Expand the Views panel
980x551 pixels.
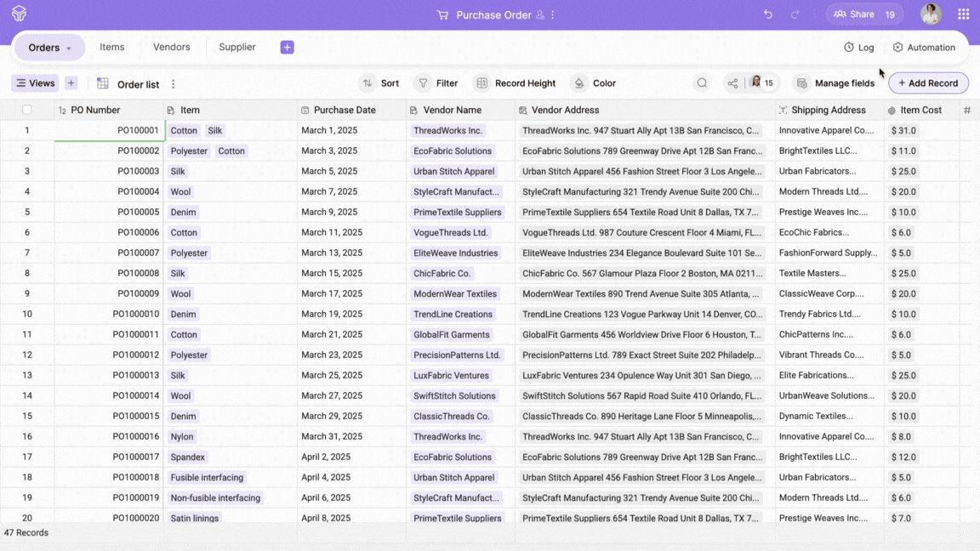pyautogui.click(x=35, y=83)
